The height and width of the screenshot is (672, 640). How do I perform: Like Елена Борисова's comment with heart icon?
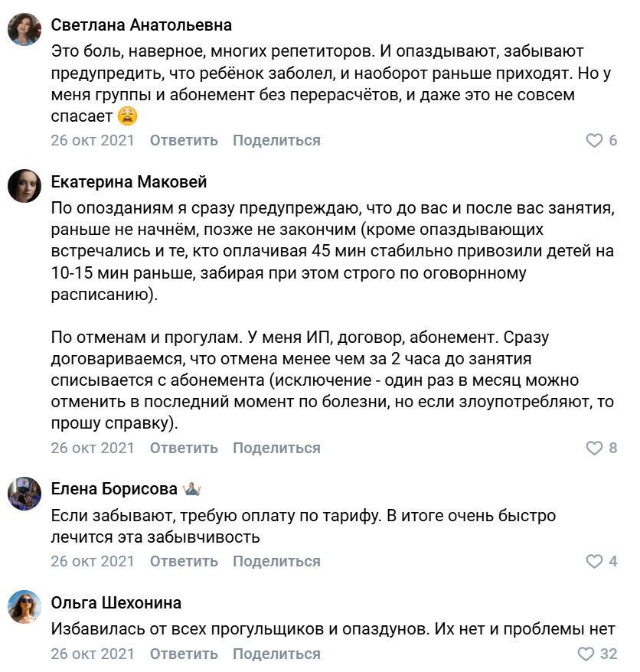click(x=594, y=562)
